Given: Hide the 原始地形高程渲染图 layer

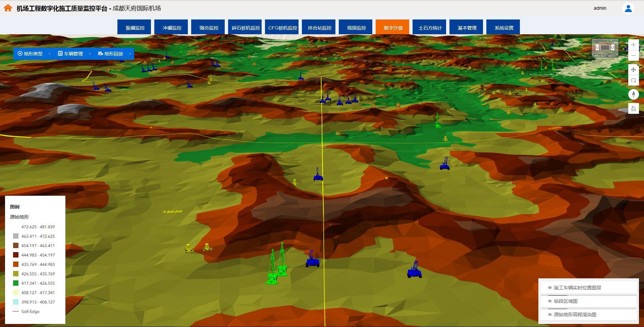Looking at the screenshot, I should tap(550, 315).
